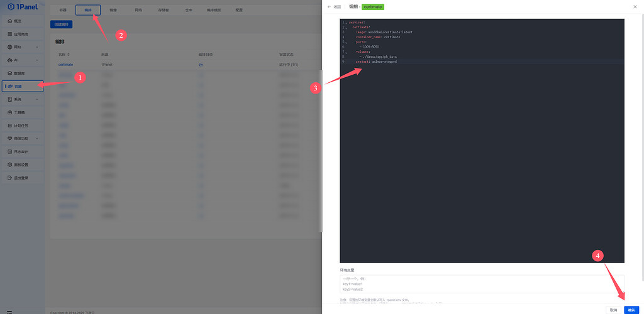Click the 环境变量 environment variables textarea

point(481,284)
